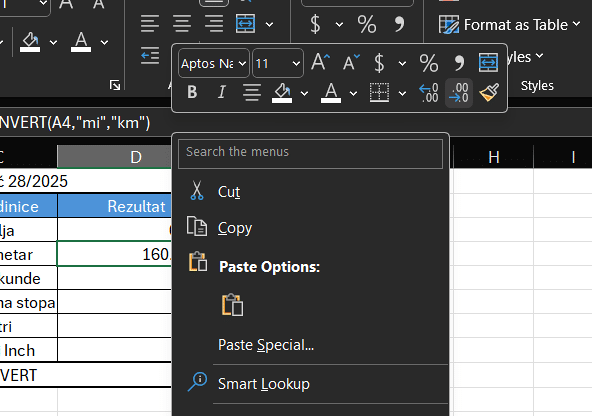
Task: Open ribbon Font Color dropdown arrow
Action: [x=104, y=43]
